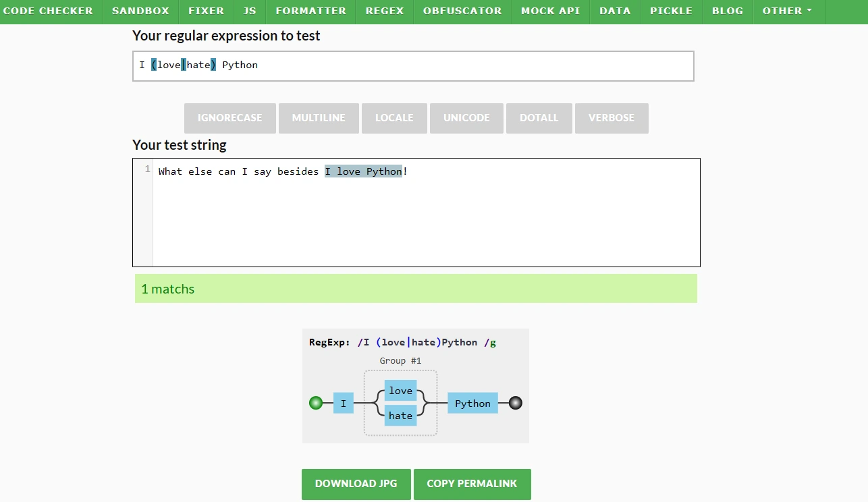Go to the FORMATTER page
The width and height of the screenshot is (868, 502).
(310, 11)
